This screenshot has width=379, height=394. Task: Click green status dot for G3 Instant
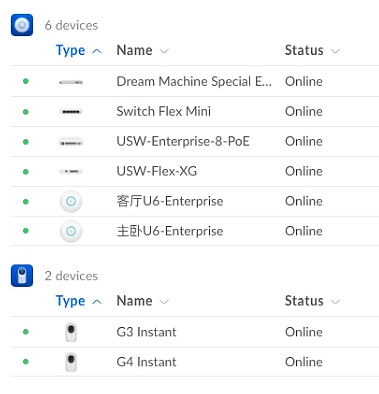tap(26, 332)
